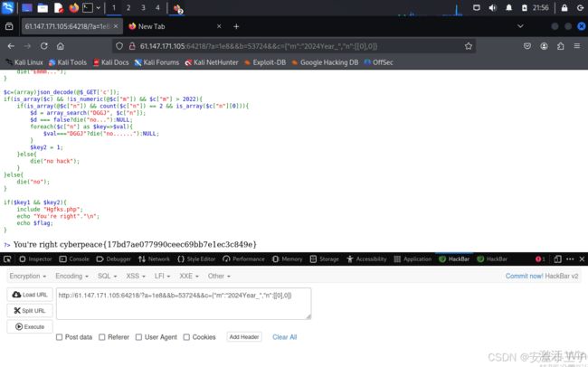Expand the terminal launcher dropdown arrow

pyautogui.click(x=99, y=8)
